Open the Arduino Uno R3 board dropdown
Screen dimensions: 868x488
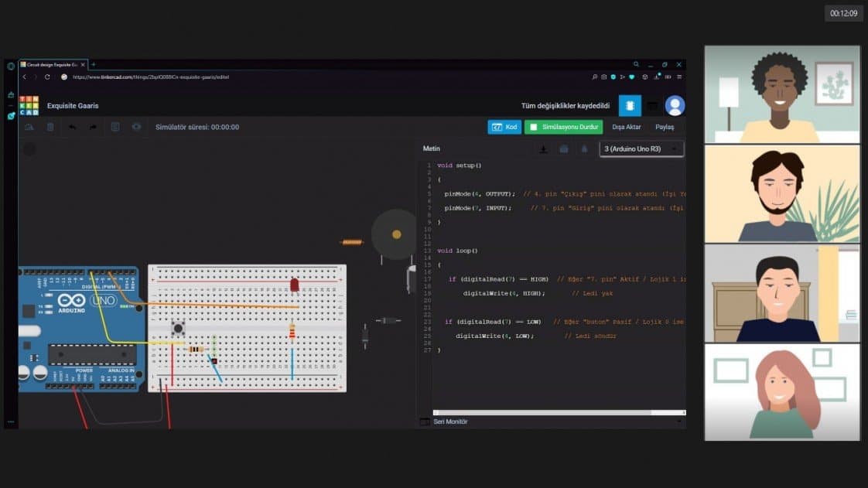tap(641, 148)
